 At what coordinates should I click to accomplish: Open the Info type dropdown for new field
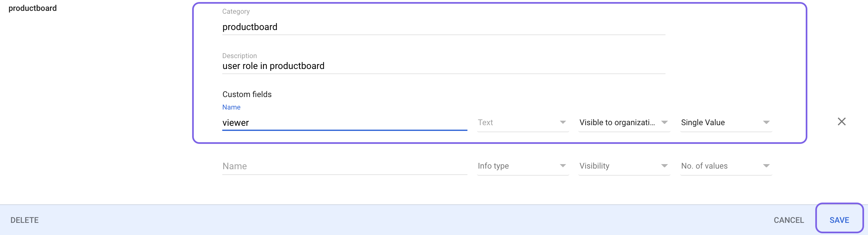tap(523, 166)
